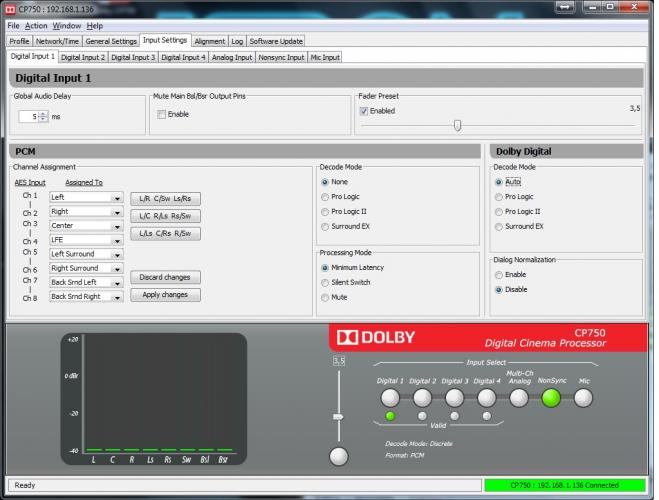The height and width of the screenshot is (500, 659).
Task: Open the Action menu
Action: [x=36, y=25]
